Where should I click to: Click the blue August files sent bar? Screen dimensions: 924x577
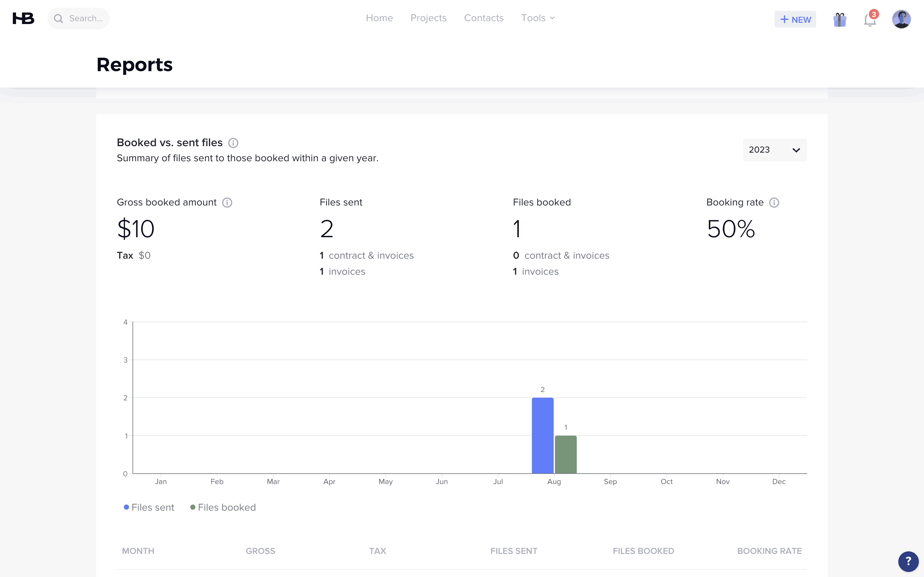click(x=543, y=435)
